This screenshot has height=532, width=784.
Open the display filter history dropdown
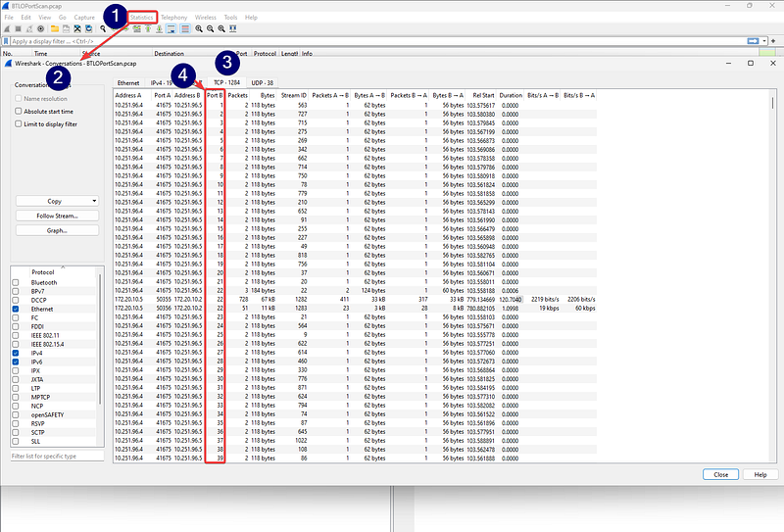[764, 41]
